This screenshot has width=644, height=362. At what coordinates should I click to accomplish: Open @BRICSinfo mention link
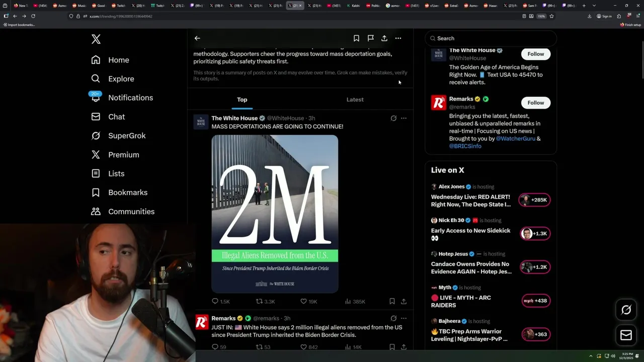click(x=465, y=146)
